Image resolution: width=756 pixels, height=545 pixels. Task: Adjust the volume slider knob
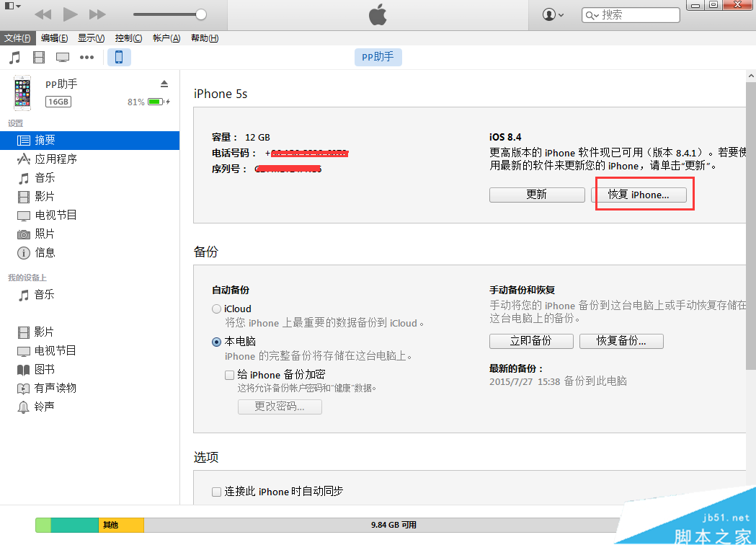(x=201, y=14)
